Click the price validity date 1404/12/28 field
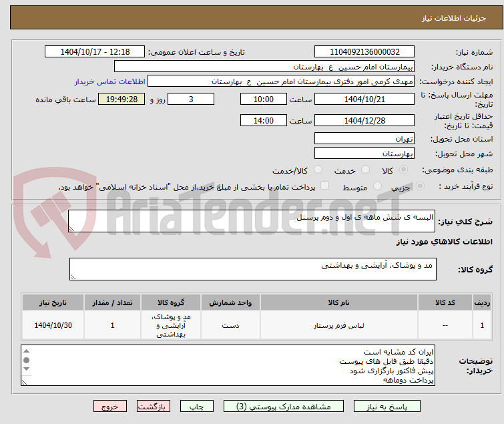Viewport: 504px width, 424px height. pos(364,120)
